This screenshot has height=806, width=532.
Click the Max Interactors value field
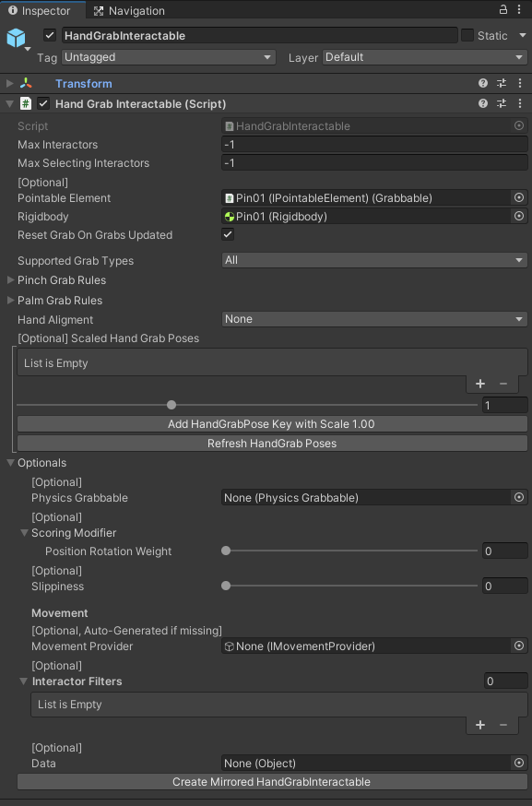coord(374,145)
